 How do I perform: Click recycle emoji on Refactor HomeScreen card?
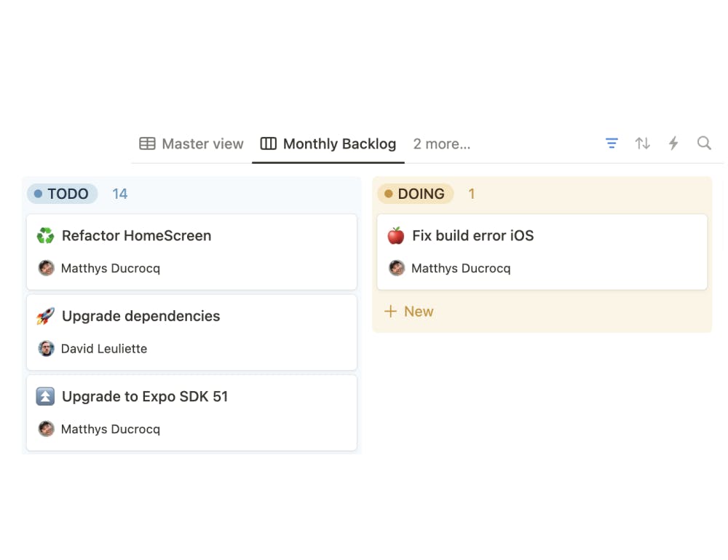pos(46,236)
